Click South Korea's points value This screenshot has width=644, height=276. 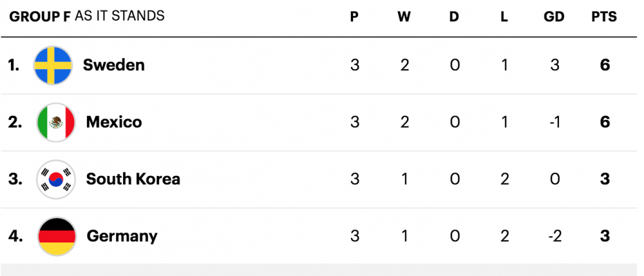point(605,179)
